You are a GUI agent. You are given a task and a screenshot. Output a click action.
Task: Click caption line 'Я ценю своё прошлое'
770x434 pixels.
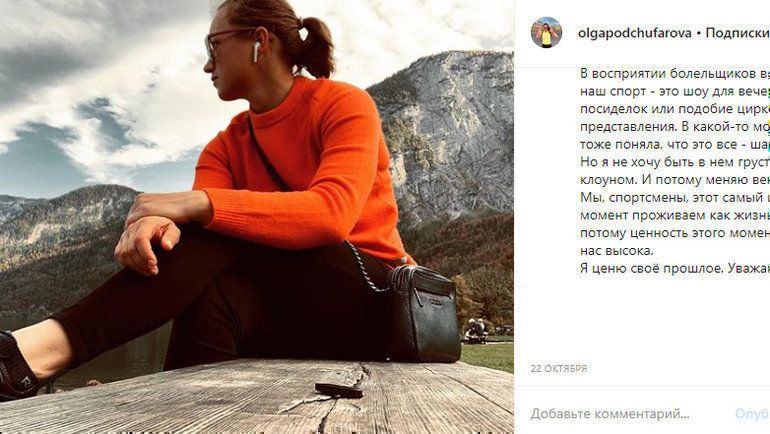click(x=675, y=269)
